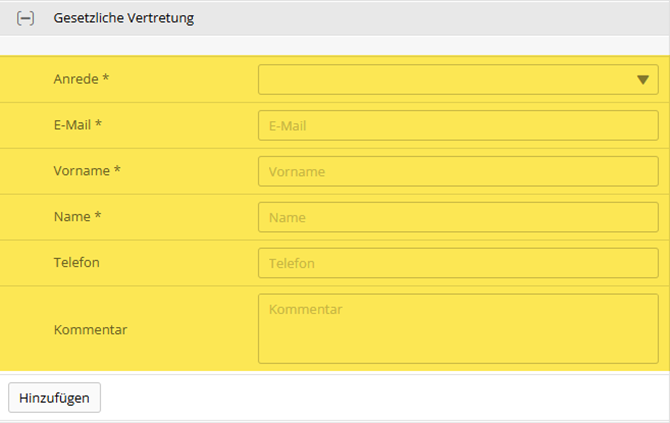Viewport: 670px width, 423px height.
Task: Click the Telefon field label
Action: [76, 263]
